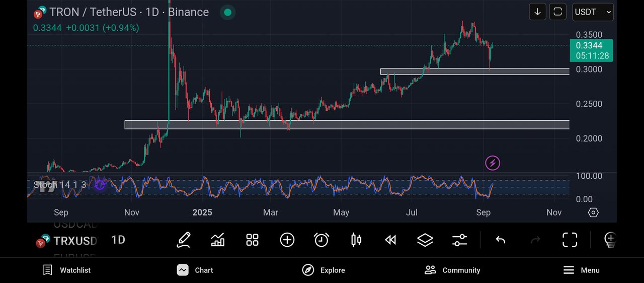Tap the 0.3500 price scale label

point(589,35)
